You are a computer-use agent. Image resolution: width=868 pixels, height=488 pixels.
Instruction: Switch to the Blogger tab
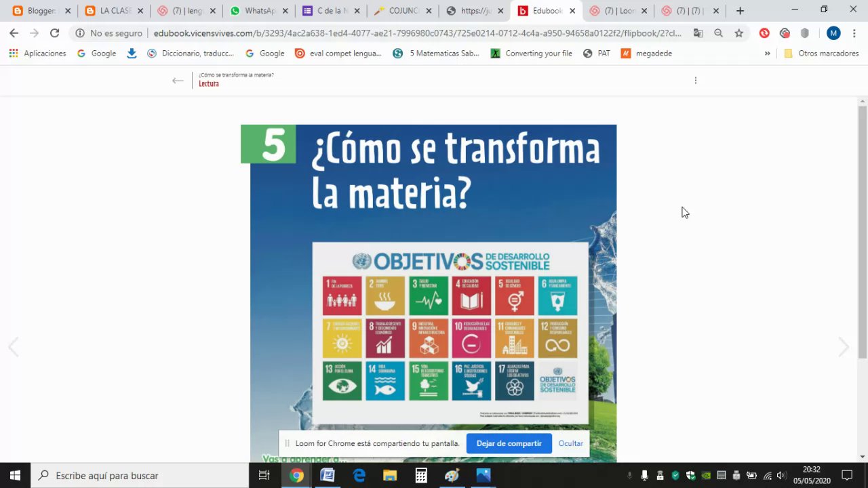click(41, 11)
